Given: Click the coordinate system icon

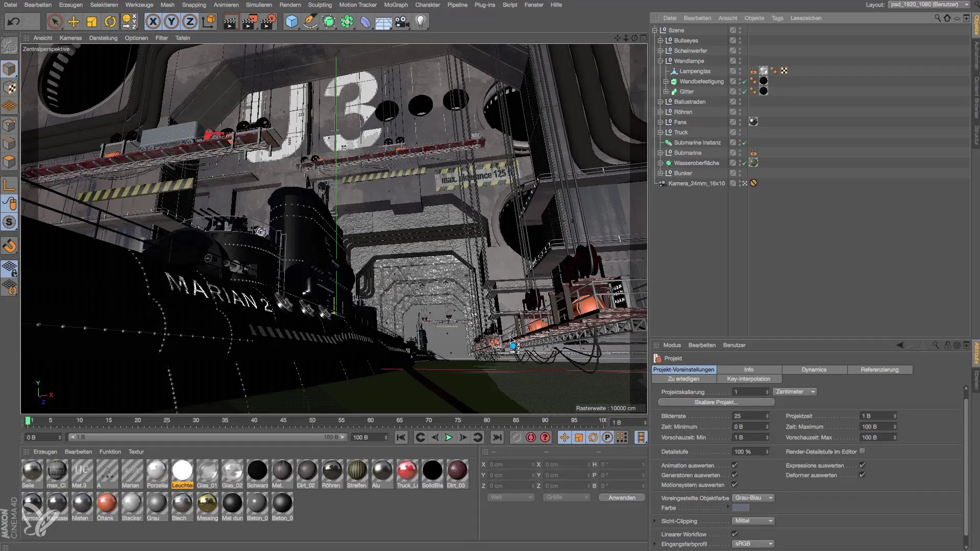Looking at the screenshot, I should (x=208, y=21).
